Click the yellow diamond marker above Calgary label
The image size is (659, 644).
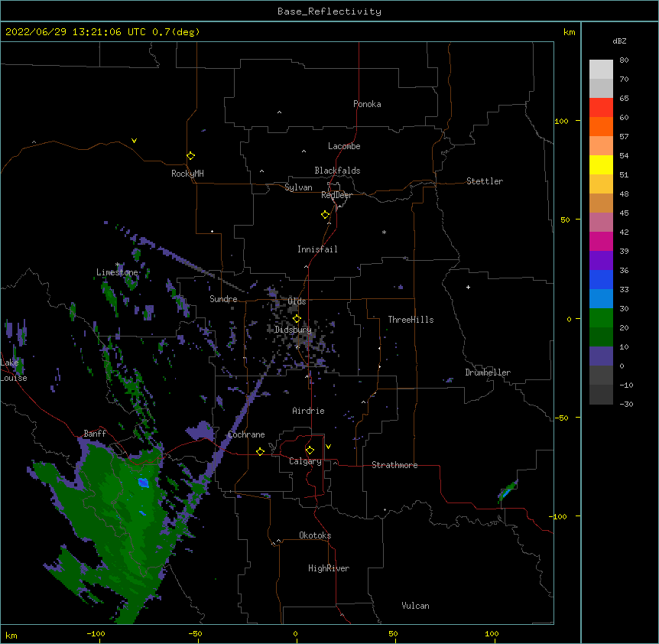(310, 450)
